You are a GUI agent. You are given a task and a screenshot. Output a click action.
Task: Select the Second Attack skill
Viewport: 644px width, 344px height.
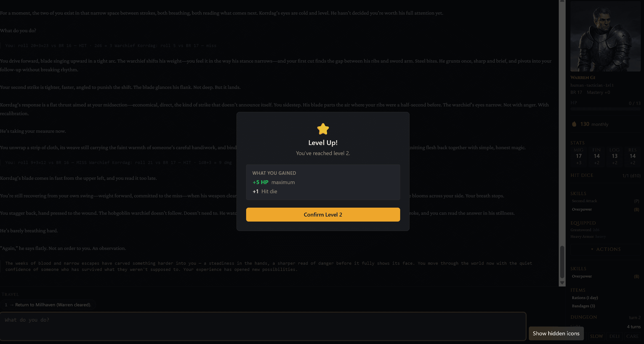(605, 201)
